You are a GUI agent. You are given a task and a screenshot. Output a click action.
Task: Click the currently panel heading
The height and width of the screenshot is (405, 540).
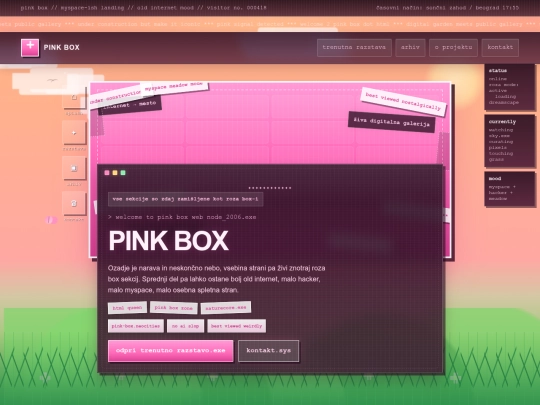click(502, 122)
